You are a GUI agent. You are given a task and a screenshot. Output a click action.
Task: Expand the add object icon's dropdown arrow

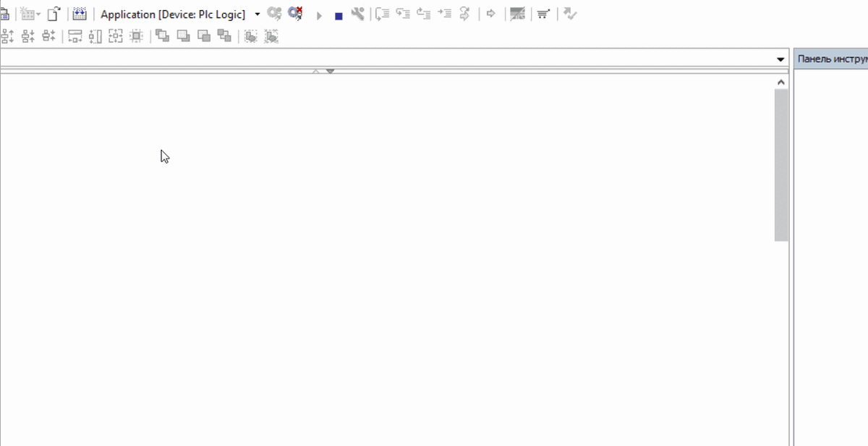(x=38, y=14)
